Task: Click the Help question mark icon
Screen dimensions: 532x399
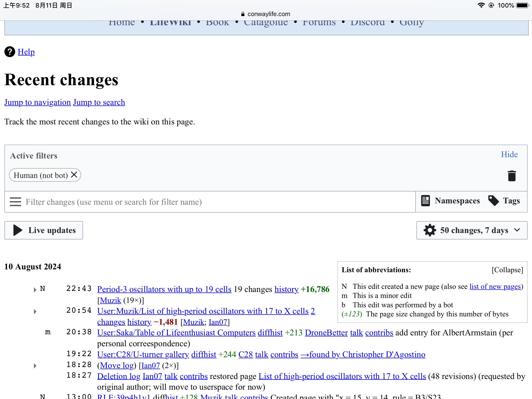Action: coord(10,52)
